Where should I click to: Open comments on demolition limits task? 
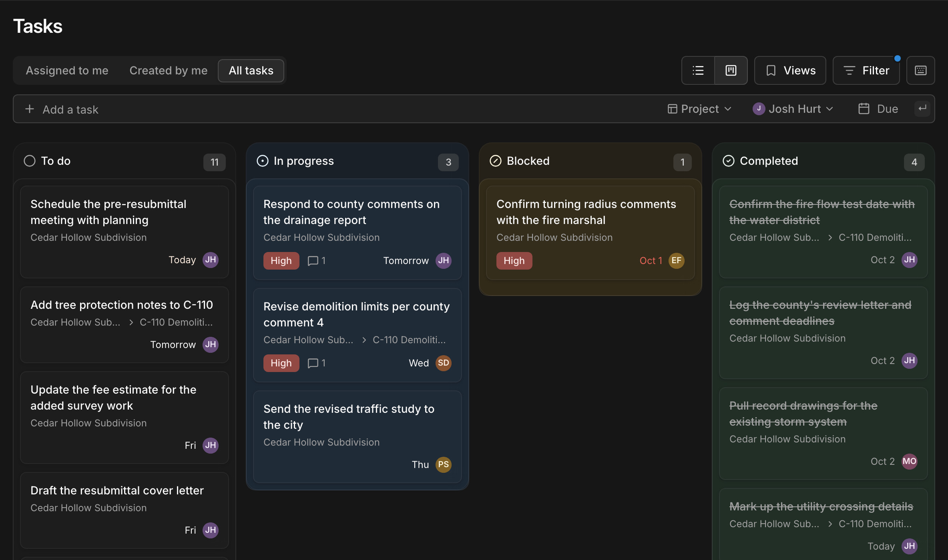tap(316, 363)
